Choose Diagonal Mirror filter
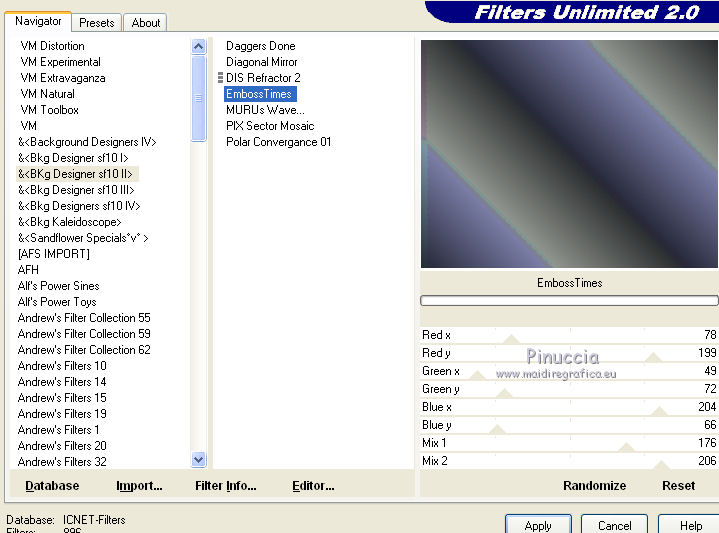Viewport: 719px width, 533px height. [x=261, y=62]
